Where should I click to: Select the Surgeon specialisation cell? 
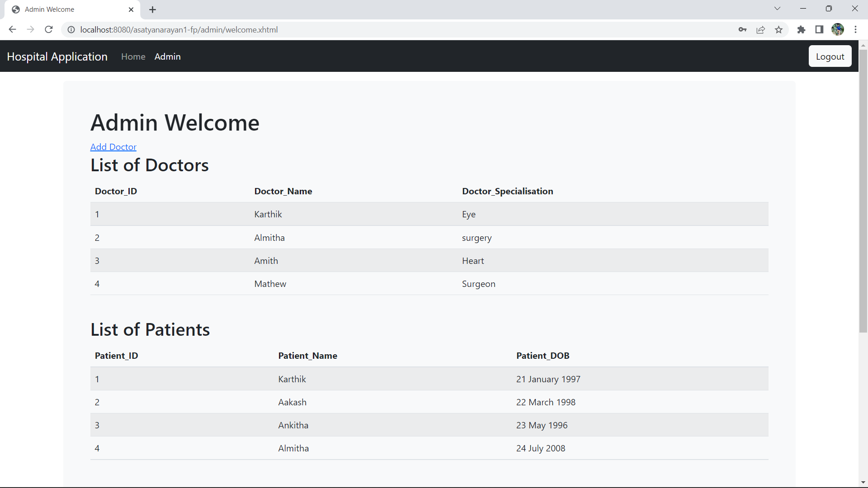(x=479, y=284)
